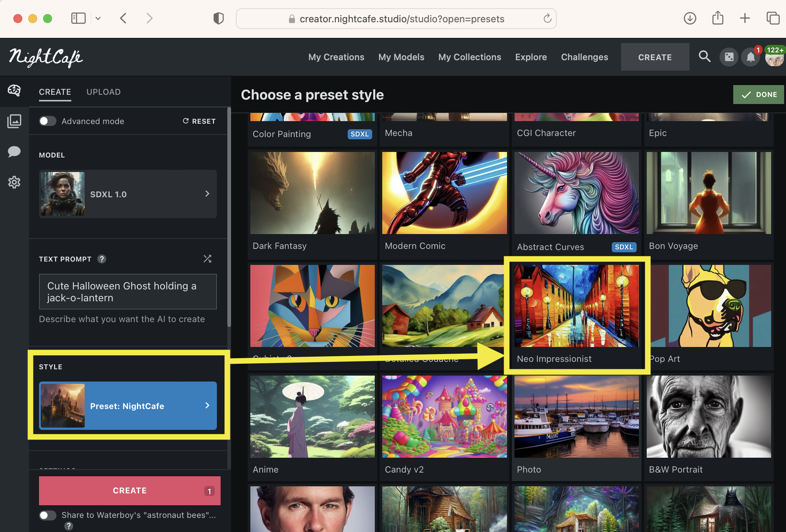
Task: Open the notifications bell icon
Action: (750, 57)
